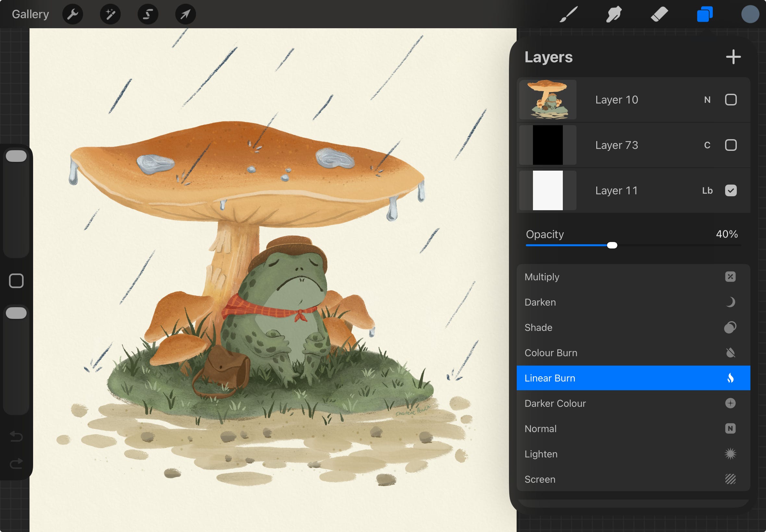Viewport: 766px width, 532px height.
Task: Tap the Redo arrow
Action: [x=16, y=463]
